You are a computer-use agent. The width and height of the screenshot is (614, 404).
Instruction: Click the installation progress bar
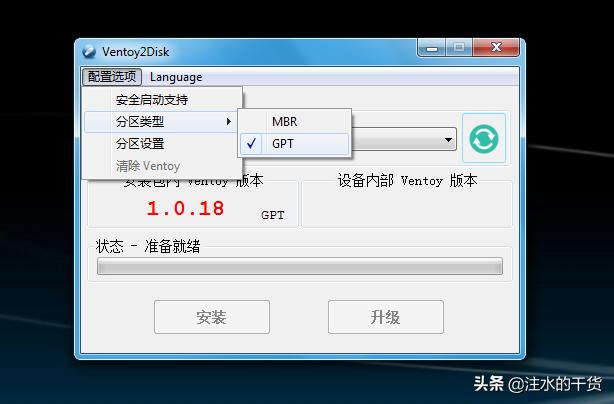(x=300, y=266)
